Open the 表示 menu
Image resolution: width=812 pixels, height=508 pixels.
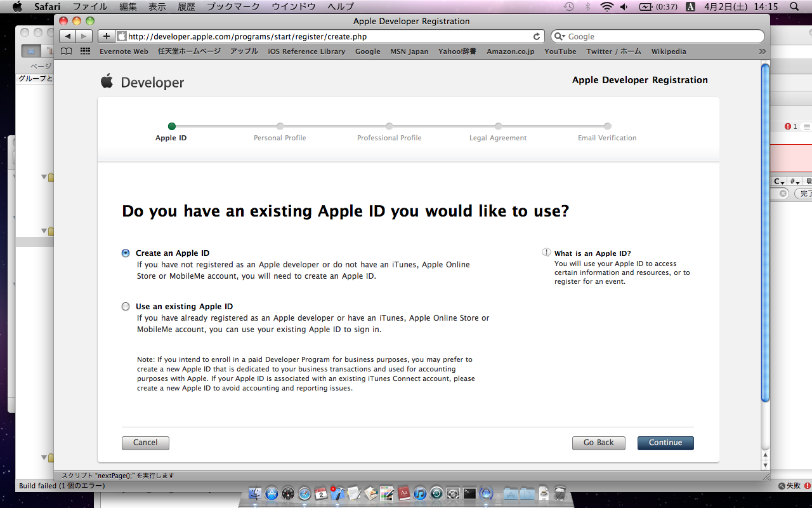tap(157, 6)
